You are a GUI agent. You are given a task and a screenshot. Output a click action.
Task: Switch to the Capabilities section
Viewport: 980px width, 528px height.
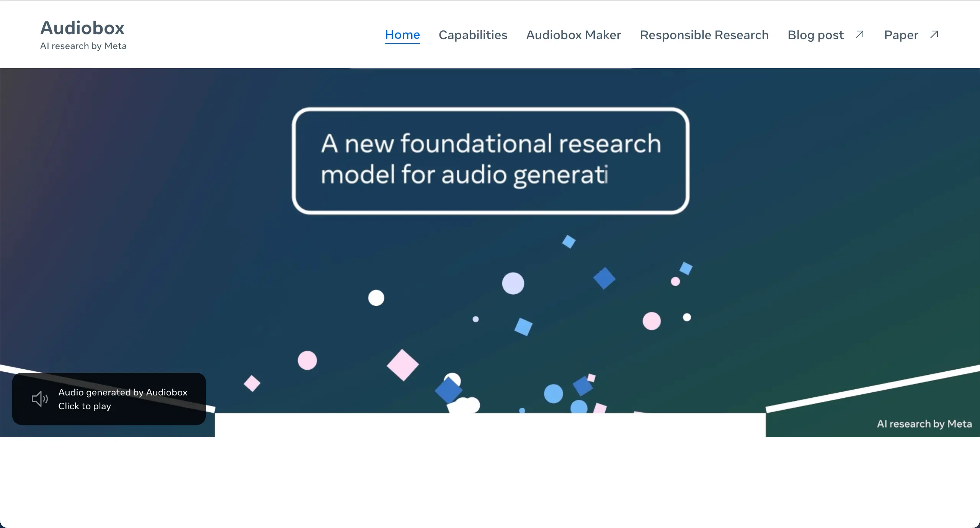click(473, 34)
